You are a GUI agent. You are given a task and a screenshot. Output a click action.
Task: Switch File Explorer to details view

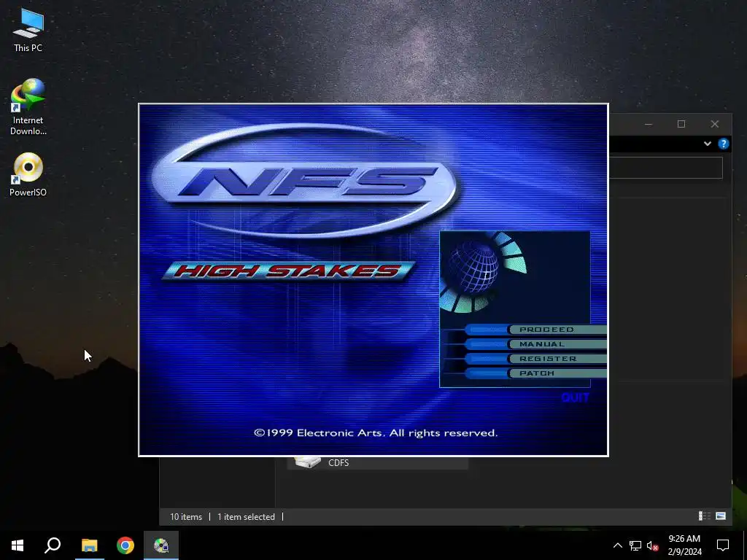704,516
